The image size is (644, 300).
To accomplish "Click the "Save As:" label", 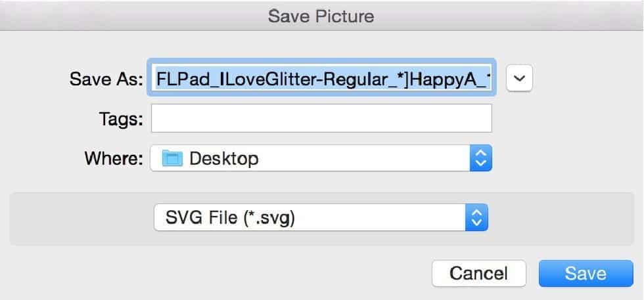I will click(106, 78).
